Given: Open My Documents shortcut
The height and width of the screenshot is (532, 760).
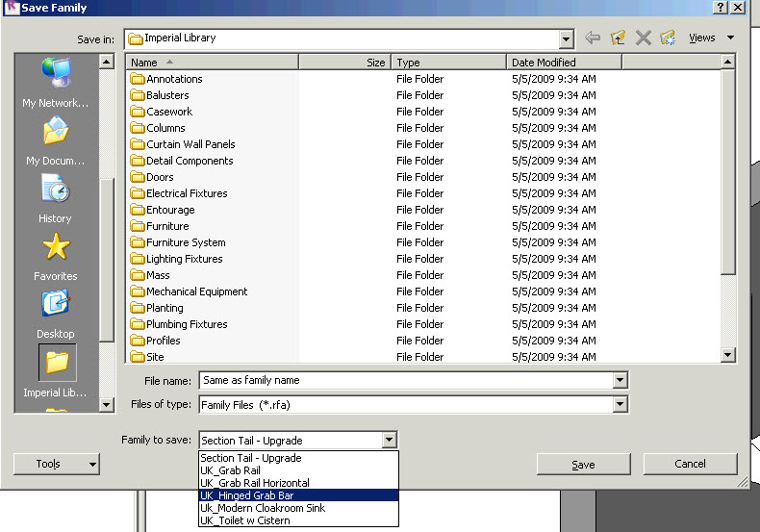Looking at the screenshot, I should pyautogui.click(x=56, y=141).
